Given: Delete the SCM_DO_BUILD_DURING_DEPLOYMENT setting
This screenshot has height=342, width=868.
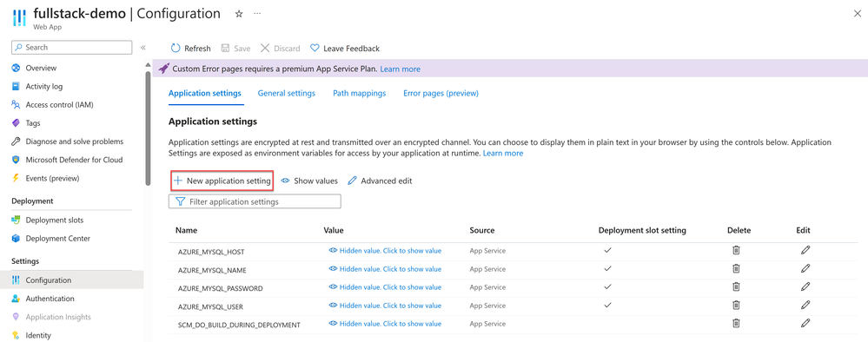Looking at the screenshot, I should pos(736,323).
